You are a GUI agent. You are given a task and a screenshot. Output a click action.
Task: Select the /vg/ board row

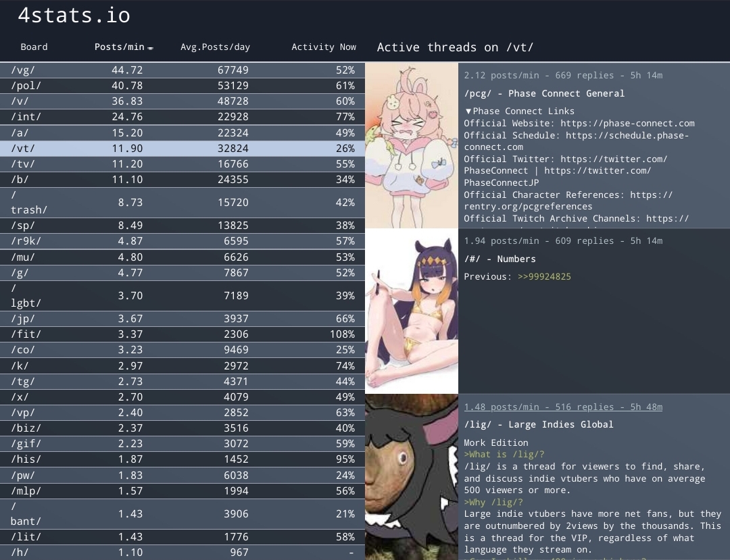pyautogui.click(x=182, y=70)
